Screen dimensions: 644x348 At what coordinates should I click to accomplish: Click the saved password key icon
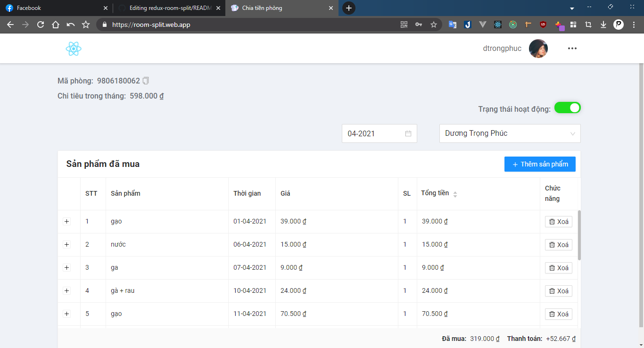419,25
